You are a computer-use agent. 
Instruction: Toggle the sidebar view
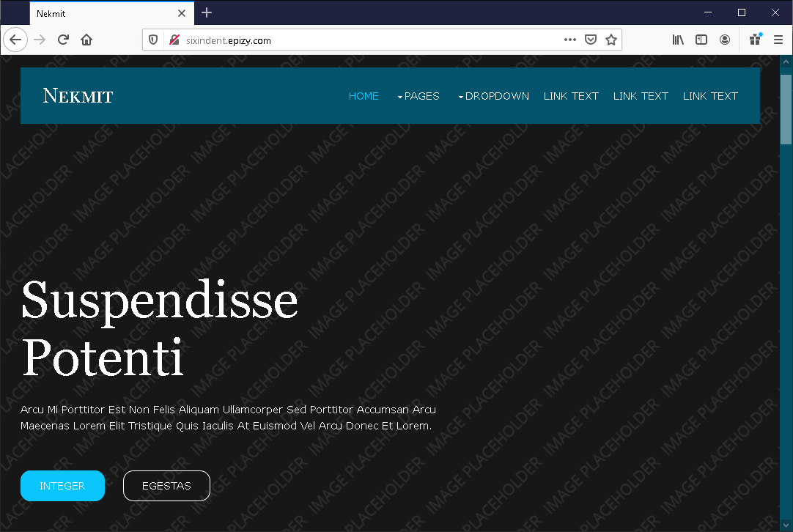[701, 40]
